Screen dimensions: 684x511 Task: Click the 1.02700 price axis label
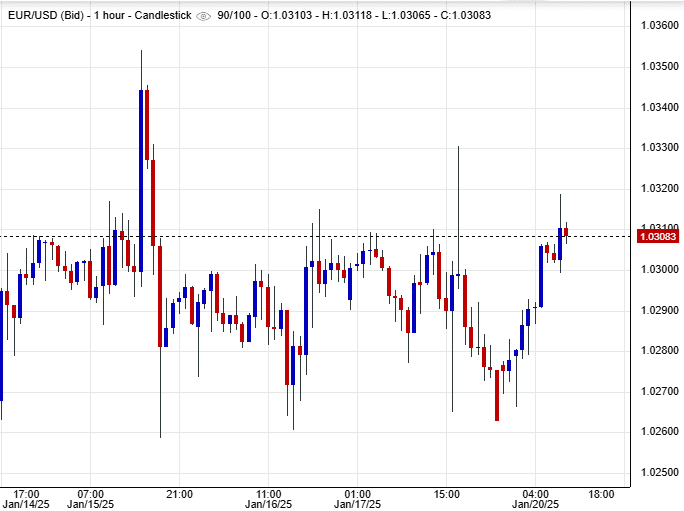click(x=659, y=391)
